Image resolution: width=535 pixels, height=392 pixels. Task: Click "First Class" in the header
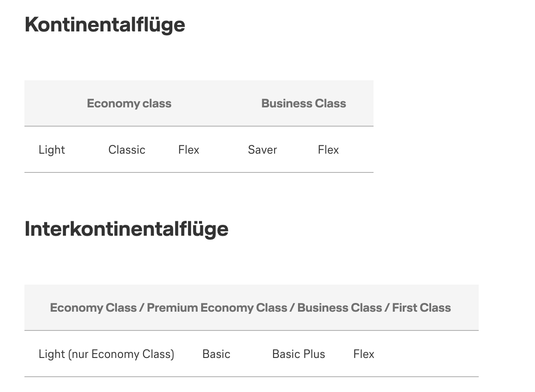pyautogui.click(x=421, y=308)
